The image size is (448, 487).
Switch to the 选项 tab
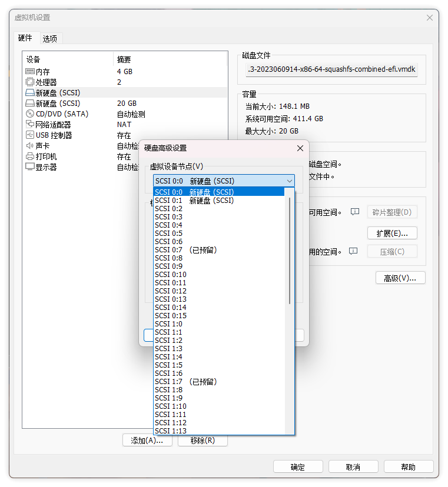point(50,38)
